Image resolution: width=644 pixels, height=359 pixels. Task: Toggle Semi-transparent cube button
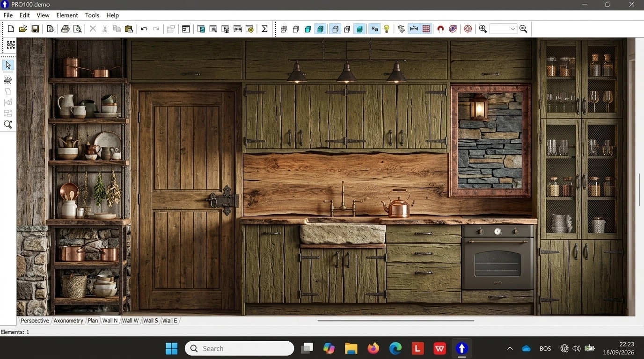tap(347, 29)
